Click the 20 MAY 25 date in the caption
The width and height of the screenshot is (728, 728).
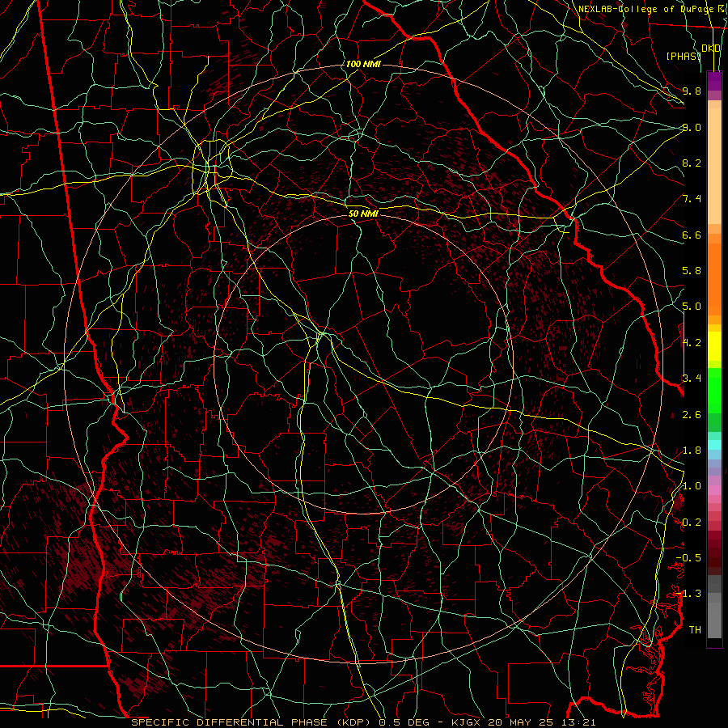click(x=522, y=722)
